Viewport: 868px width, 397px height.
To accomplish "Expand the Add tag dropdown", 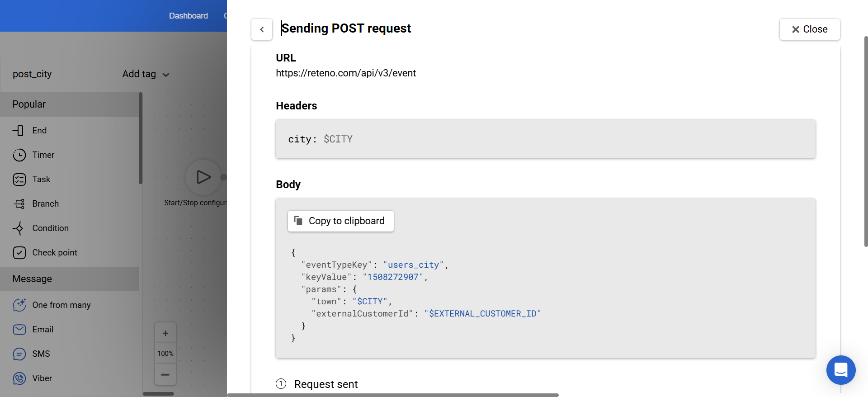I will click(146, 74).
